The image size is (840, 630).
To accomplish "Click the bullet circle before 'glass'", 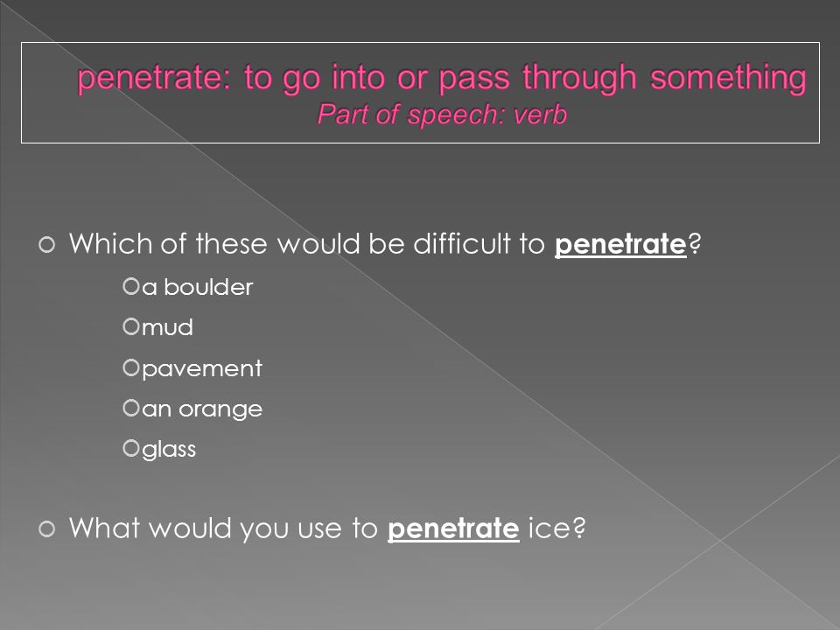I will click(131, 448).
